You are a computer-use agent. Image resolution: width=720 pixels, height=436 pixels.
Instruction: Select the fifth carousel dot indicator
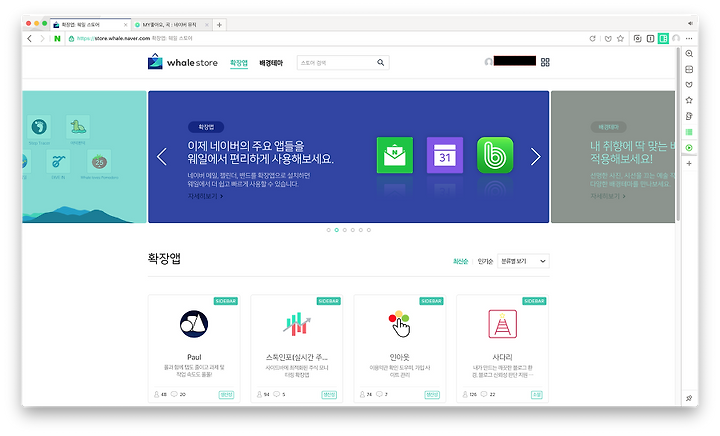[360, 230]
